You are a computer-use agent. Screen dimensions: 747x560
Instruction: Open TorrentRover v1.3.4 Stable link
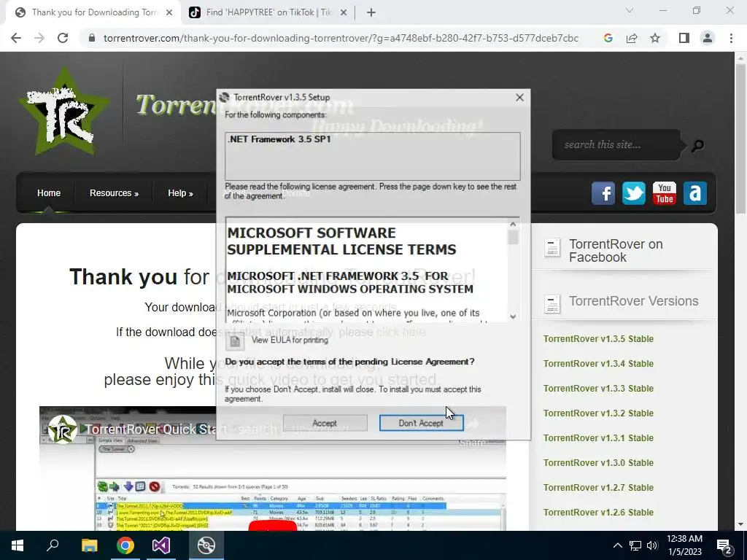pyautogui.click(x=598, y=364)
